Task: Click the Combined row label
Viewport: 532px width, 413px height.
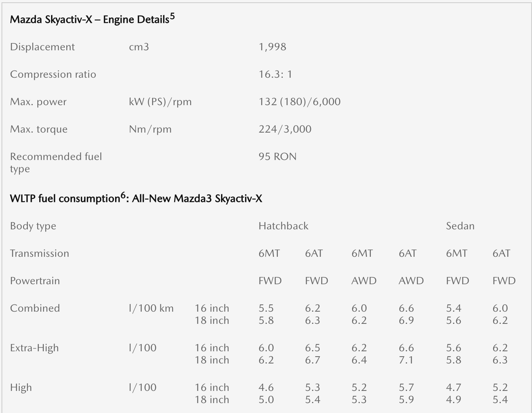Action: point(35,308)
